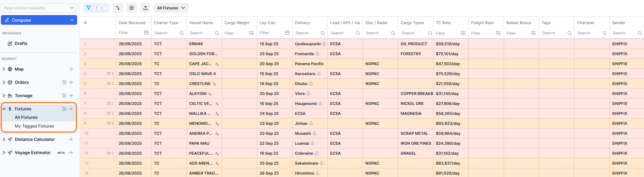This screenshot has width=644, height=177.
Task: Click the Cargo Weight range filter icon
Action: [x=252, y=33]
